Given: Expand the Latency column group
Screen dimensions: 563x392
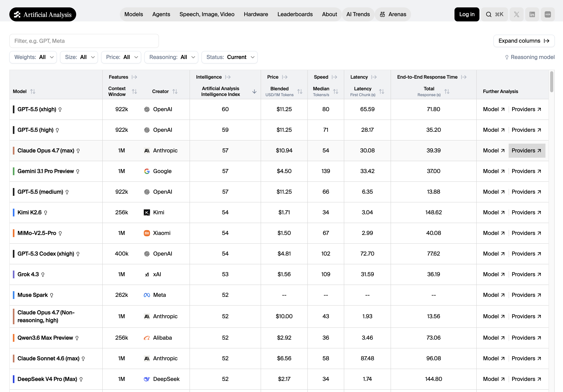Looking at the screenshot, I should coord(374,77).
